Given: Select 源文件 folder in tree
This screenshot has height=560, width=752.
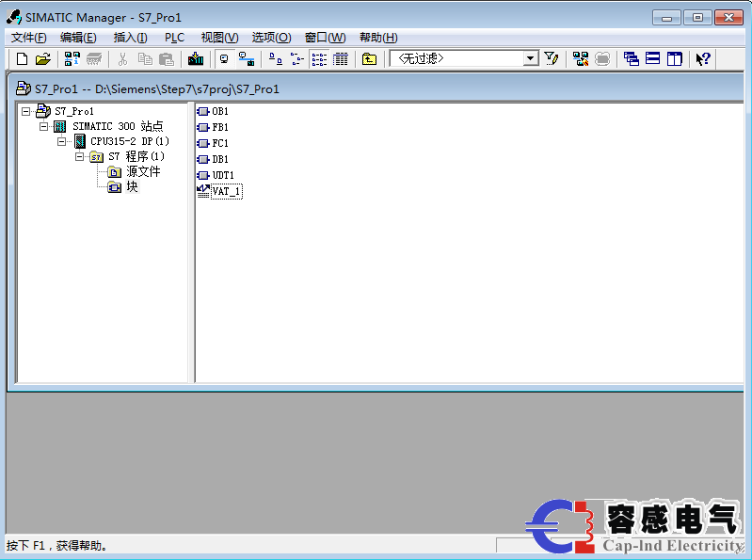Looking at the screenshot, I should tap(143, 171).
